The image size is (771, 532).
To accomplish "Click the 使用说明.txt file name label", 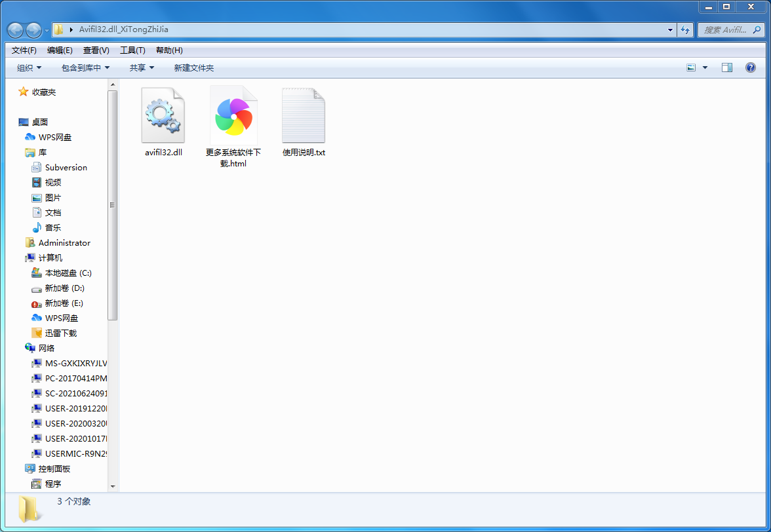I will (x=304, y=152).
